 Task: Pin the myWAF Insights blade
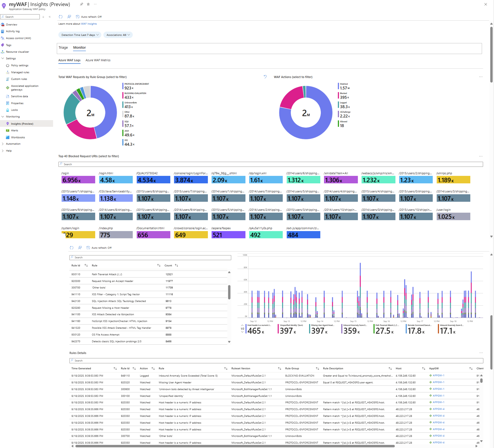pyautogui.click(x=81, y=4)
